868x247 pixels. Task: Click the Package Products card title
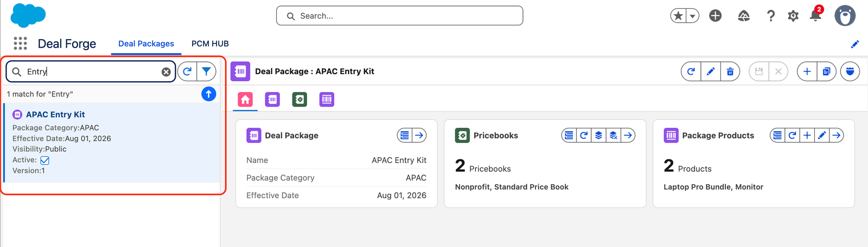[718, 135]
